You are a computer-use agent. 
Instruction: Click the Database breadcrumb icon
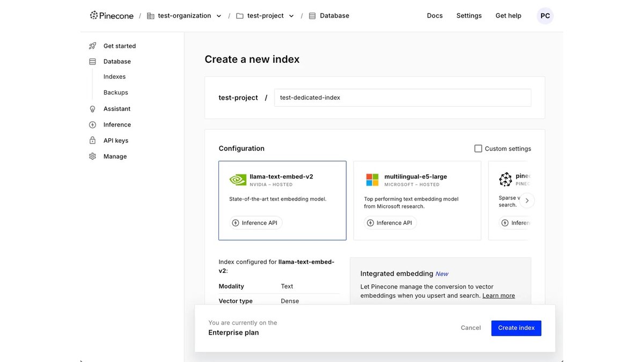point(312,16)
